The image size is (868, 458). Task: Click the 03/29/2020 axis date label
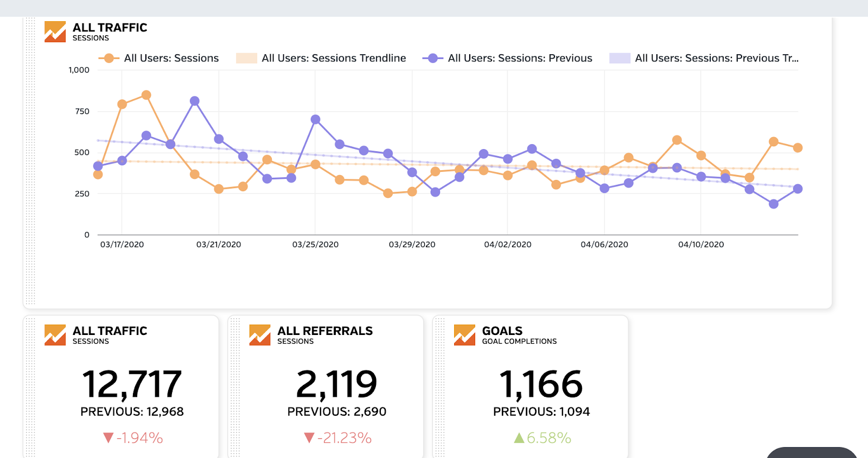(412, 244)
